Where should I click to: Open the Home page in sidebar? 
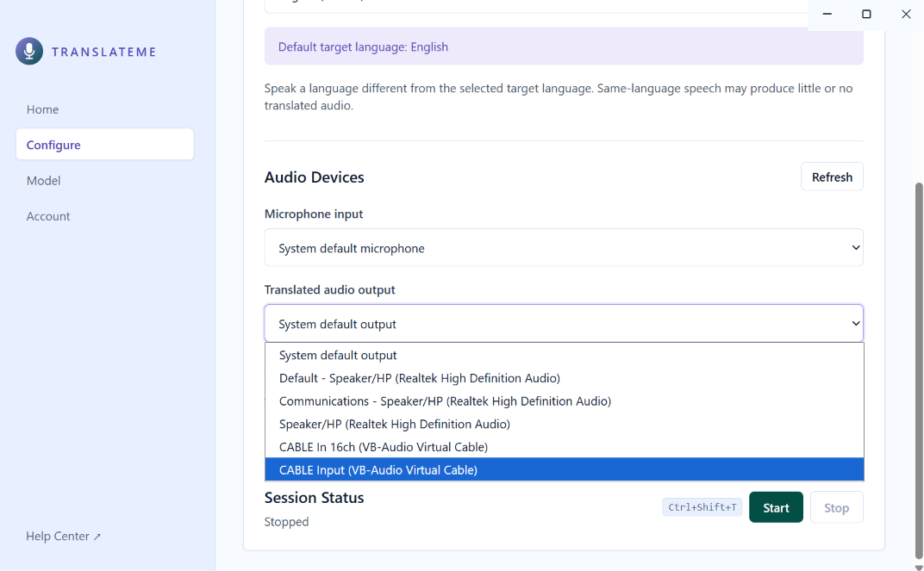pyautogui.click(x=42, y=109)
